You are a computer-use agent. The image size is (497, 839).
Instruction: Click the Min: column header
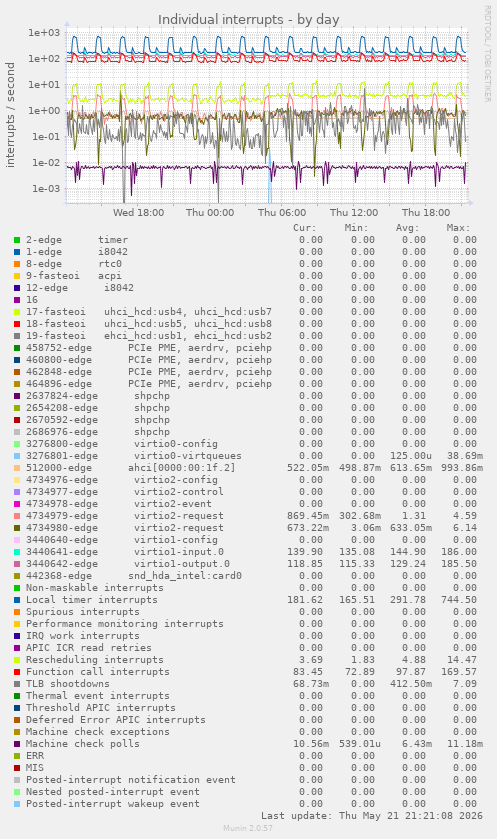coord(356,228)
